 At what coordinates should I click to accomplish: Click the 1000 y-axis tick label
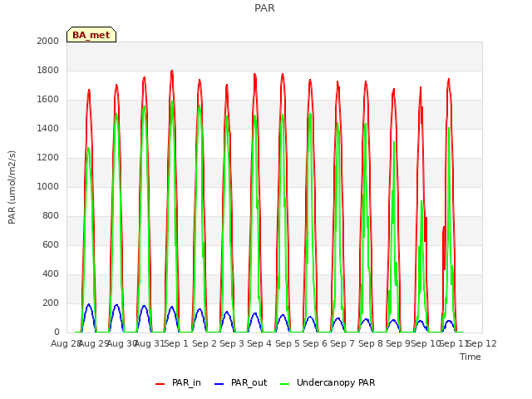[48, 186]
